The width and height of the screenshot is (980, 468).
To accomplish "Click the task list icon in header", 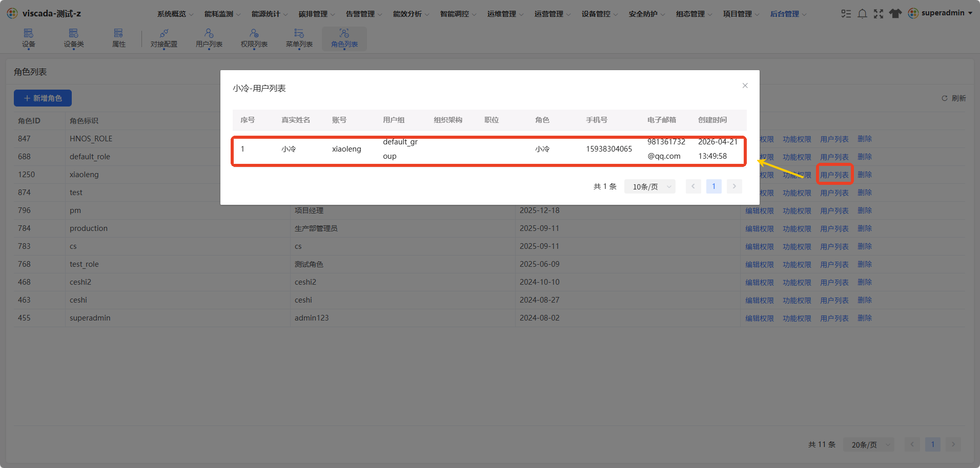I will point(846,14).
